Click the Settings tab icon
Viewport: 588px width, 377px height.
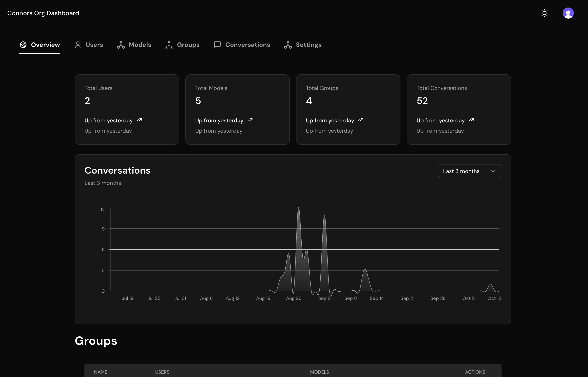pyautogui.click(x=288, y=44)
